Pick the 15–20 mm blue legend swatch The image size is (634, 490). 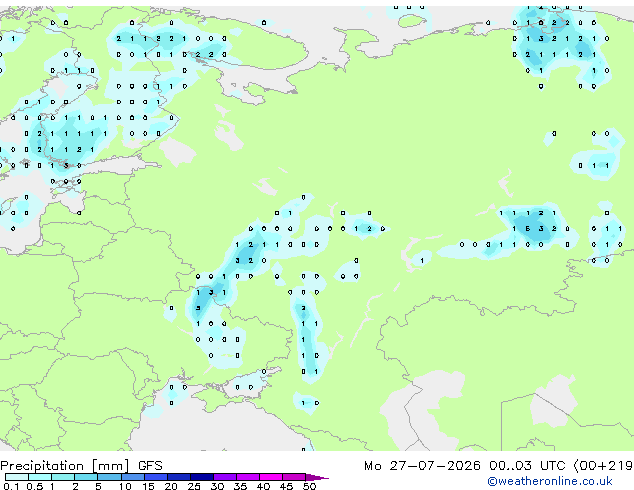(x=156, y=477)
